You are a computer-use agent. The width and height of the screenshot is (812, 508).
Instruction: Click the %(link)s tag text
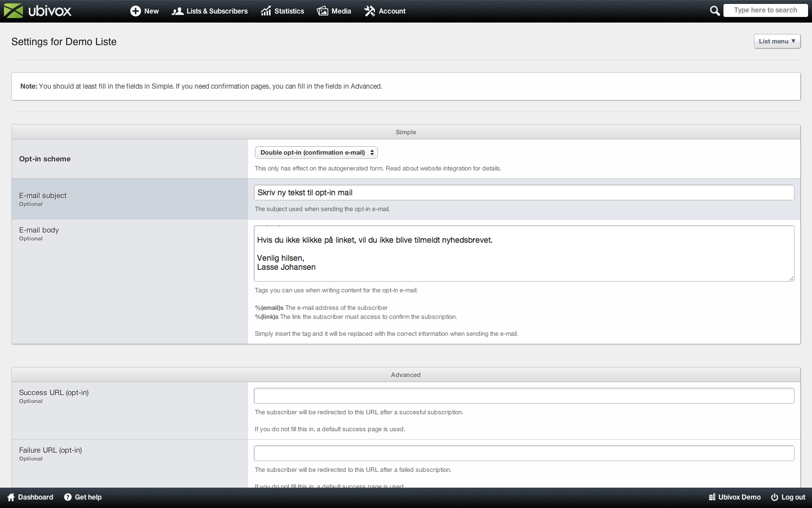(267, 317)
